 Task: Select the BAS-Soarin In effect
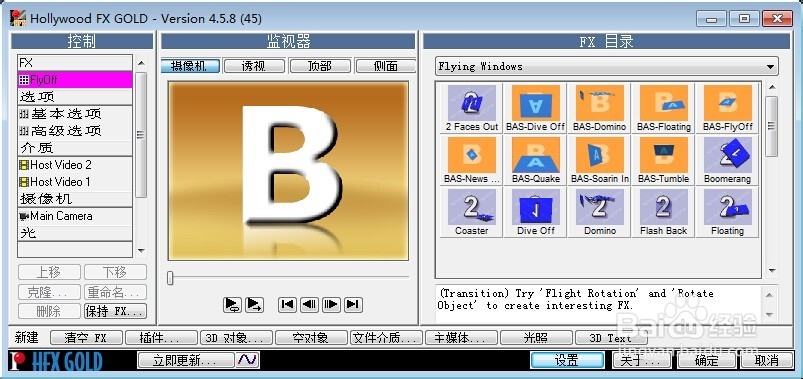pos(600,160)
